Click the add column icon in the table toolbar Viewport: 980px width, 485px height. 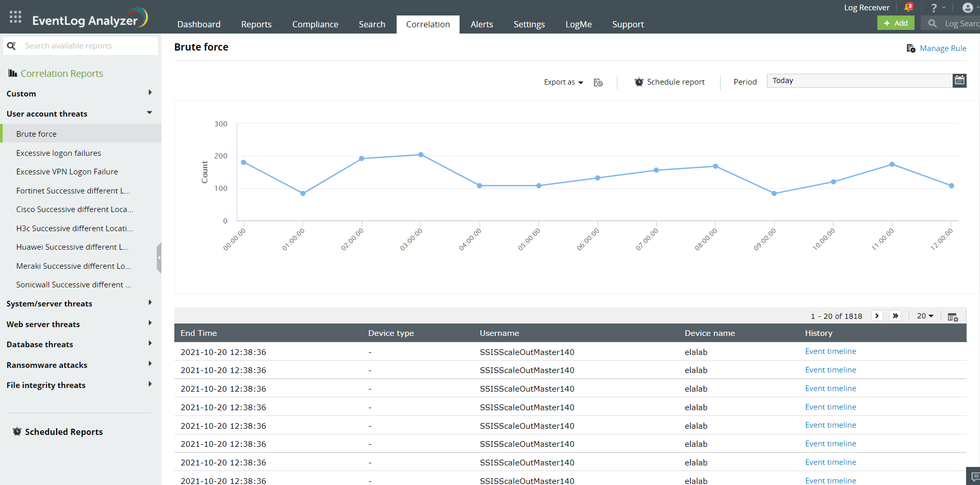[953, 316]
